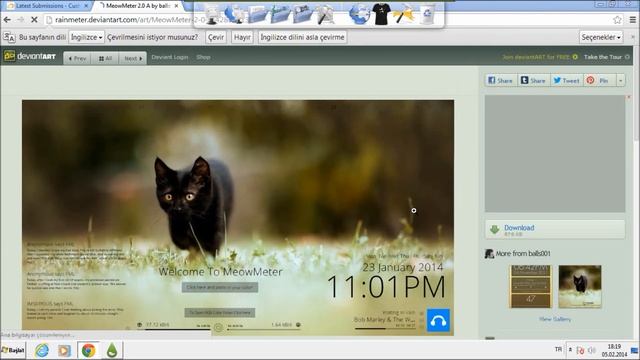
Task: Click the browser forward arrow
Action: (x=20, y=20)
